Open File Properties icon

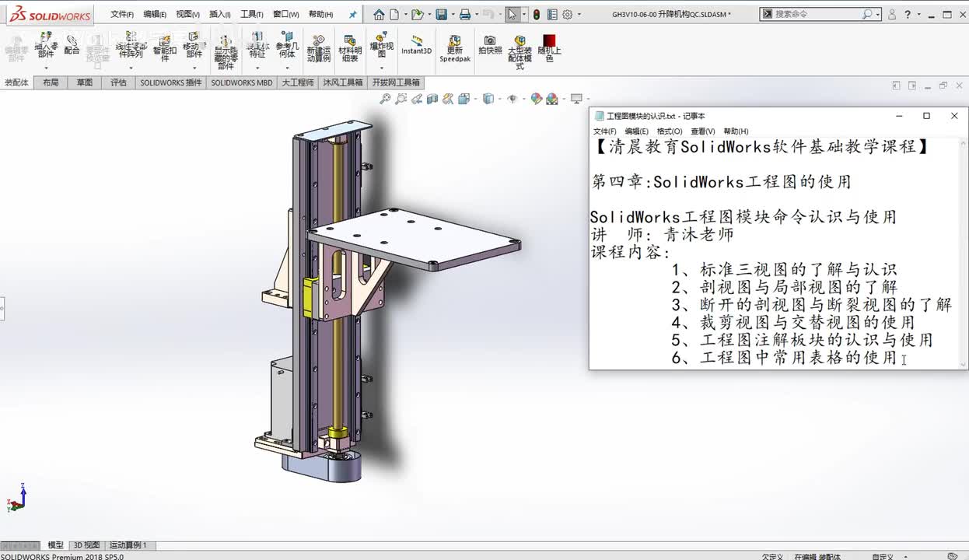point(552,14)
